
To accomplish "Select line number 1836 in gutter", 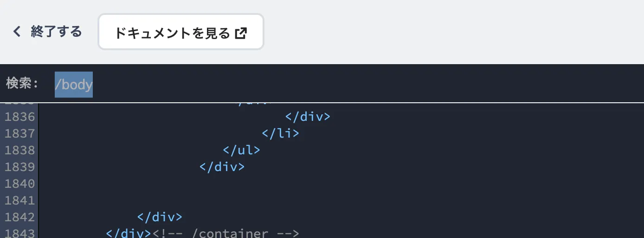I will click(19, 117).
